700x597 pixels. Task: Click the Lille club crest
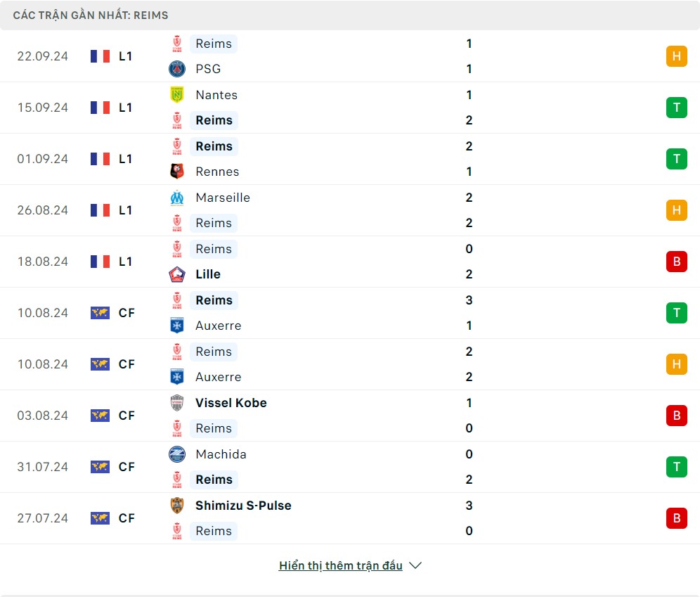pyautogui.click(x=176, y=274)
